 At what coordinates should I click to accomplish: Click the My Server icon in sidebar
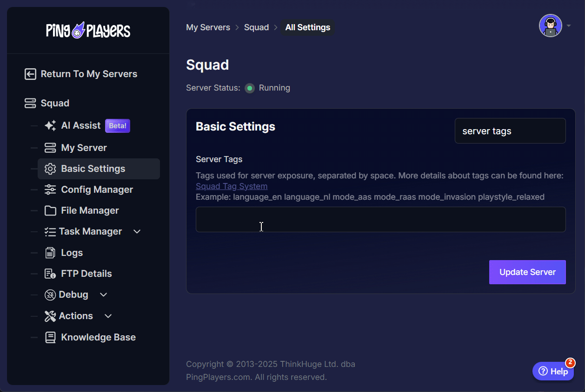pyautogui.click(x=50, y=148)
